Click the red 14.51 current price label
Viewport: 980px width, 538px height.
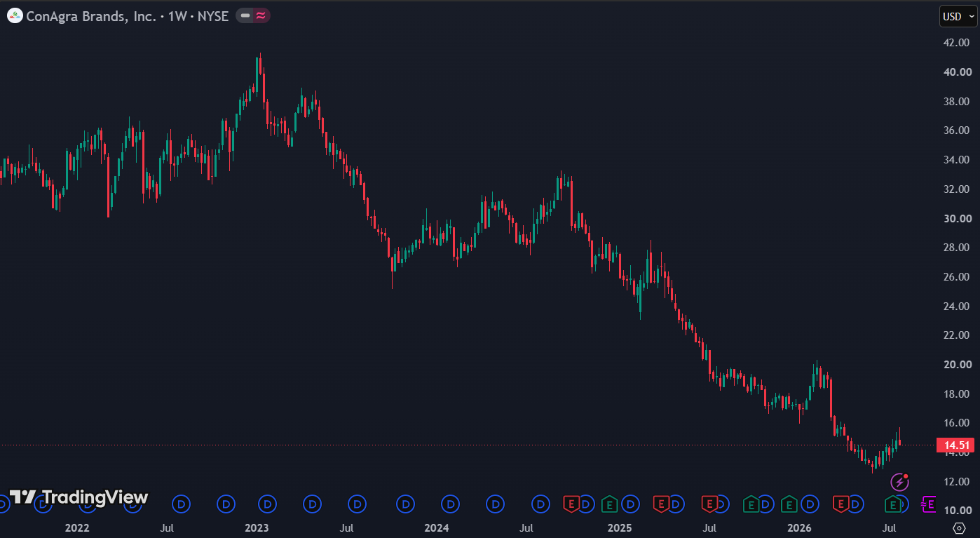pos(957,445)
